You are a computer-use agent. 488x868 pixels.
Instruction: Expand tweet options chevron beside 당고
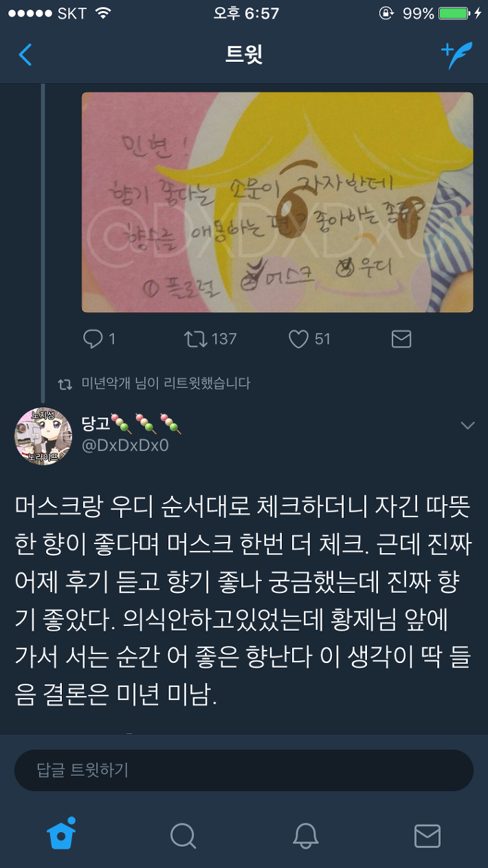click(467, 426)
